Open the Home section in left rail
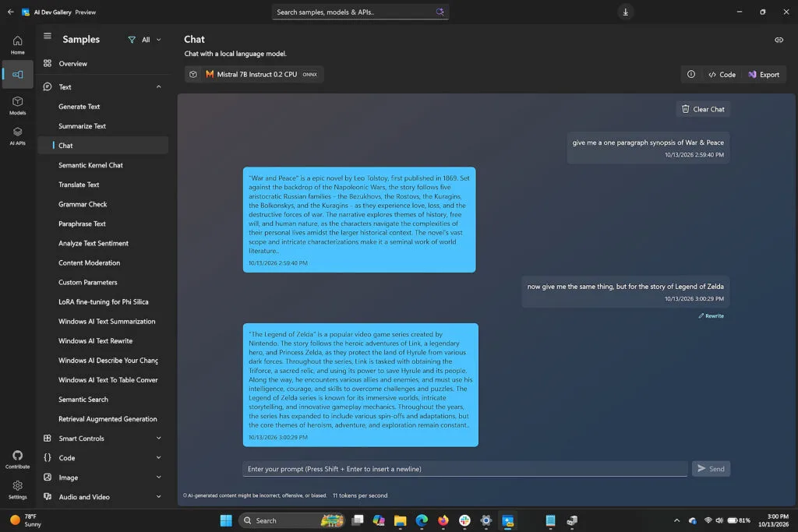The image size is (798, 532). pos(17,44)
